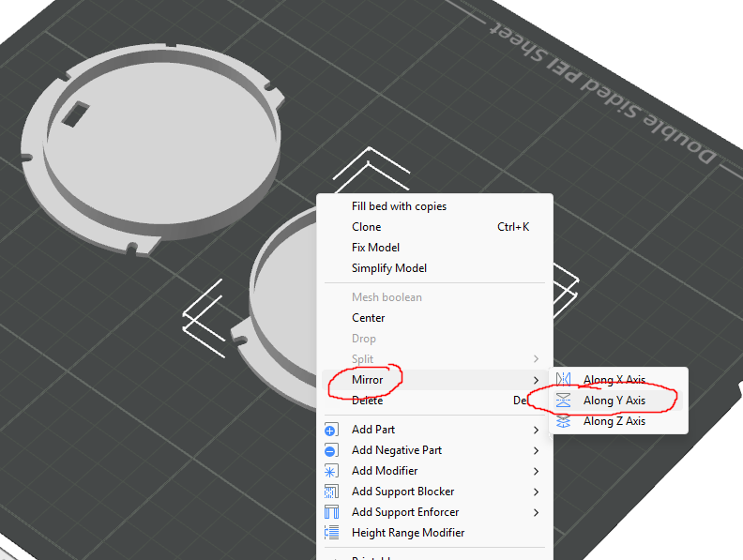
Task: Select Clone from the context menu
Action: point(366,227)
